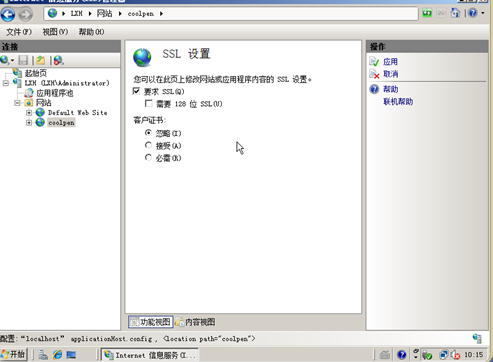Click the up folder icon in the 连接 toolbar
The width and height of the screenshot is (493, 362).
[x=41, y=60]
